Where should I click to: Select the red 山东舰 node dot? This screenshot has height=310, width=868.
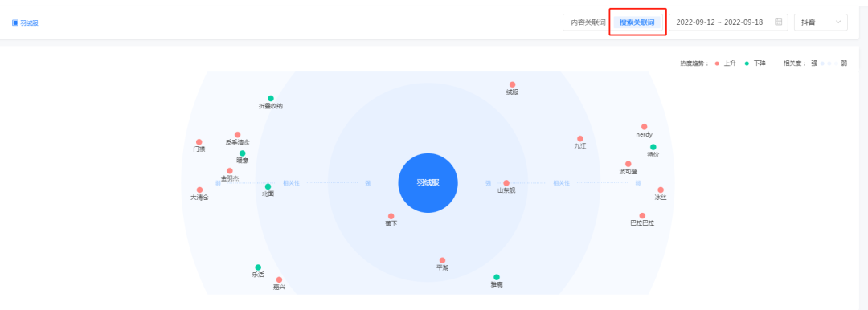506,182
